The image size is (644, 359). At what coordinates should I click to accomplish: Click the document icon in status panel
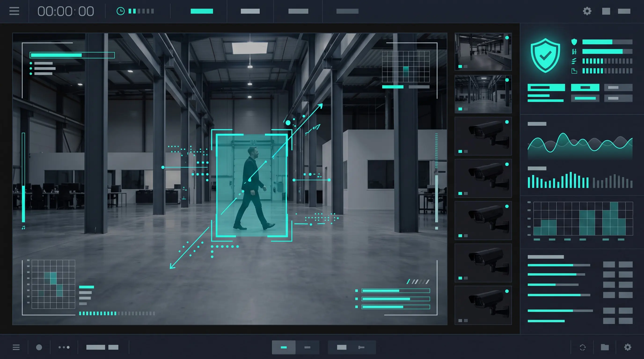tap(574, 71)
